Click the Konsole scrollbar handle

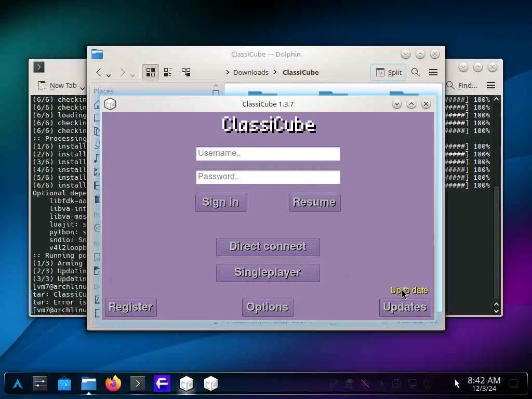(496, 243)
